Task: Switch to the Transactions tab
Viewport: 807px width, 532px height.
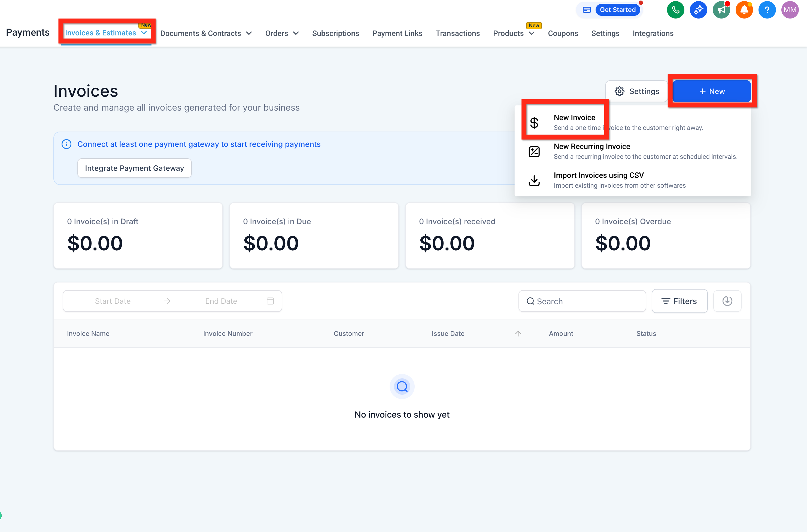Action: point(457,33)
